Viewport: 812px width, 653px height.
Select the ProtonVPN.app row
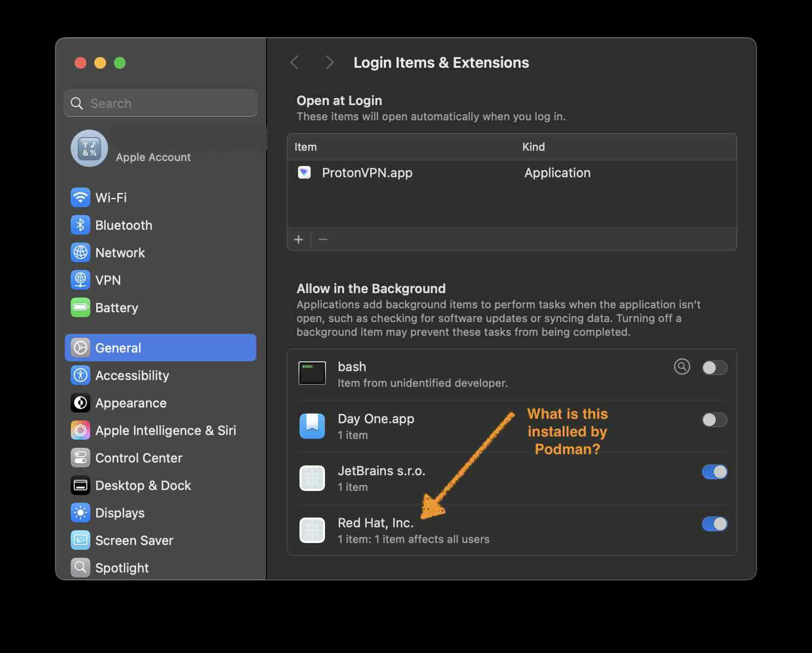pyautogui.click(x=512, y=173)
